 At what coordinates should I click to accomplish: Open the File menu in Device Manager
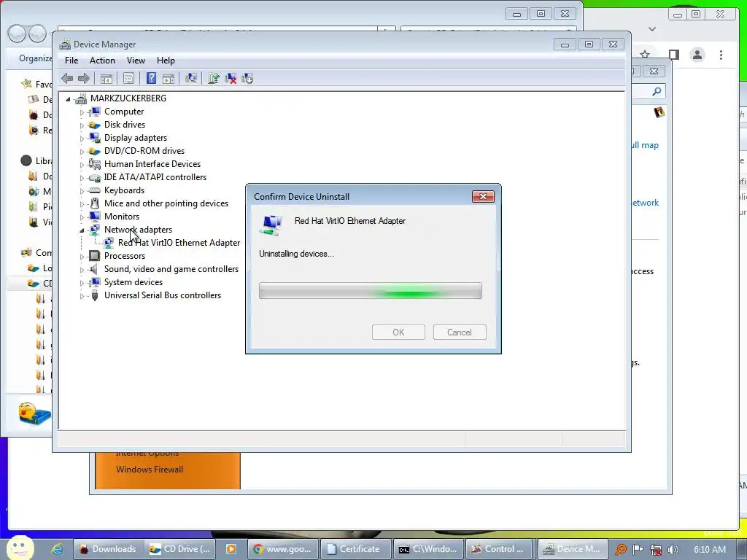pyautogui.click(x=71, y=61)
